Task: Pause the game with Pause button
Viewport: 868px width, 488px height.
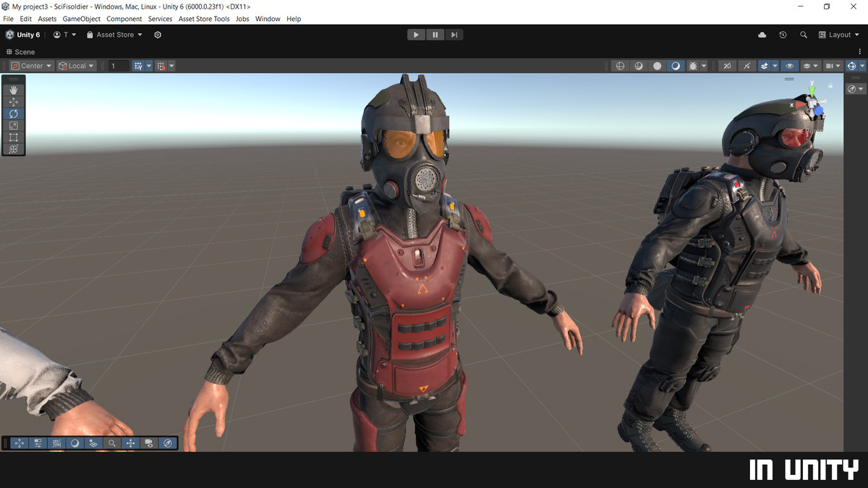Action: click(x=435, y=35)
